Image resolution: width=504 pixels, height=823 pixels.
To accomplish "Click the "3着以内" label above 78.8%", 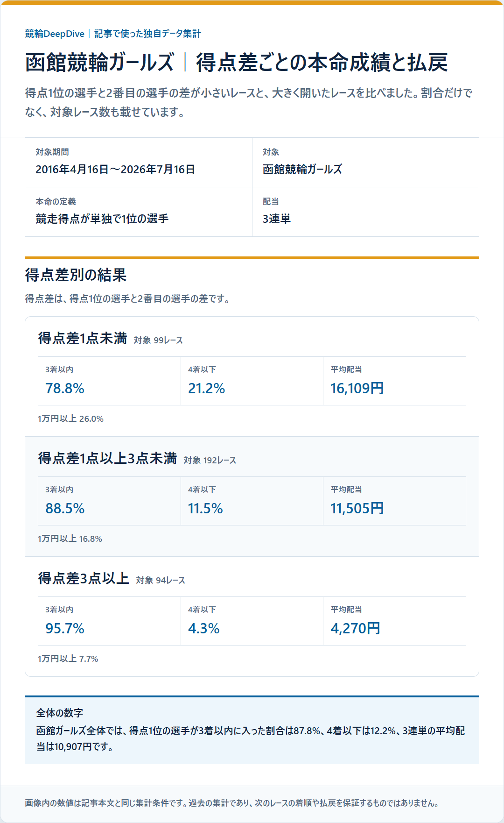I will pyautogui.click(x=59, y=369).
